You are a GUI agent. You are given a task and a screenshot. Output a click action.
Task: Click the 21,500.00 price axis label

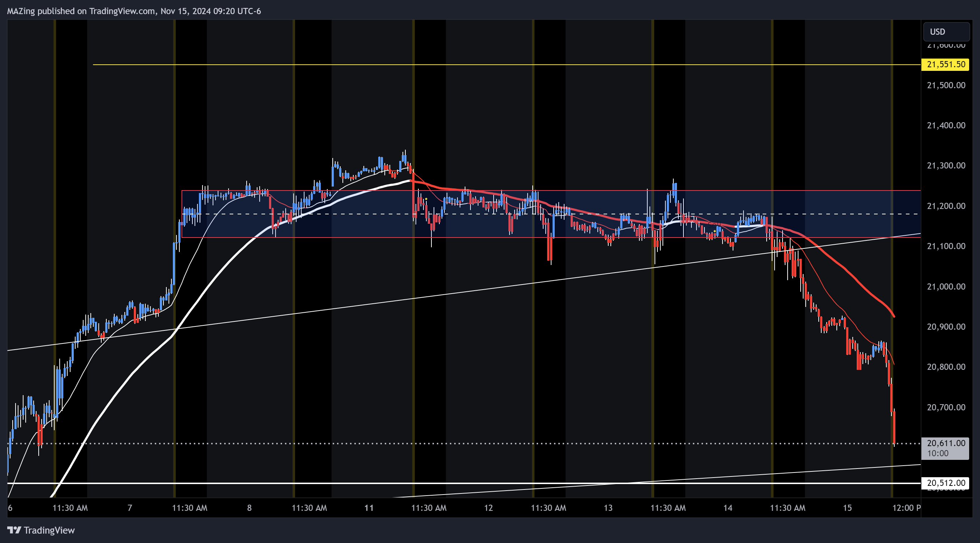946,85
